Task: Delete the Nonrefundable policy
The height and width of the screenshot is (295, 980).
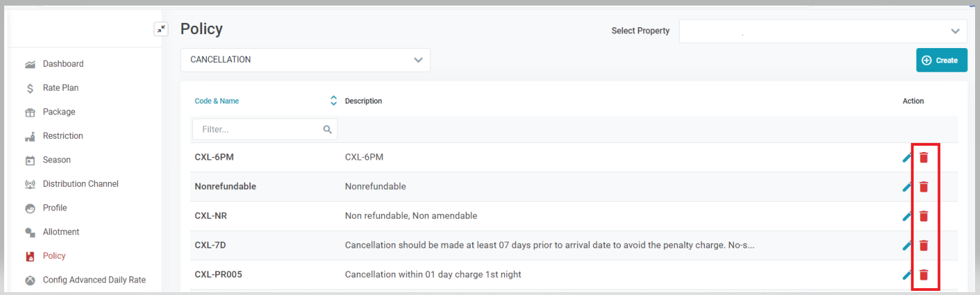Action: tap(923, 187)
